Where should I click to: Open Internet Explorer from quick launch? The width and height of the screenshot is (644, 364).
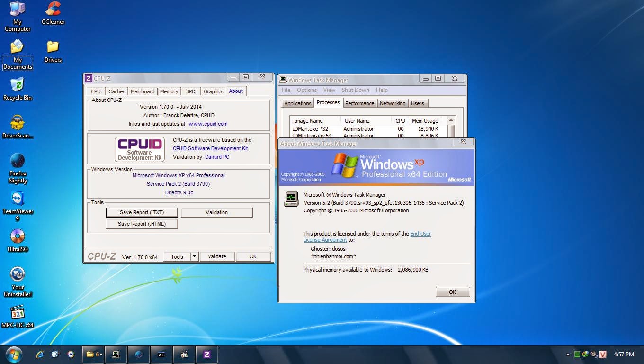[x=40, y=354]
